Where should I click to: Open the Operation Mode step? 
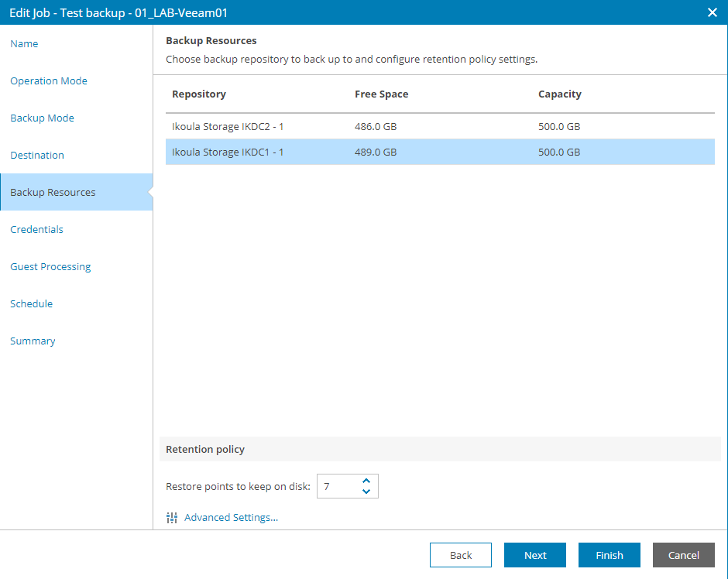click(49, 81)
